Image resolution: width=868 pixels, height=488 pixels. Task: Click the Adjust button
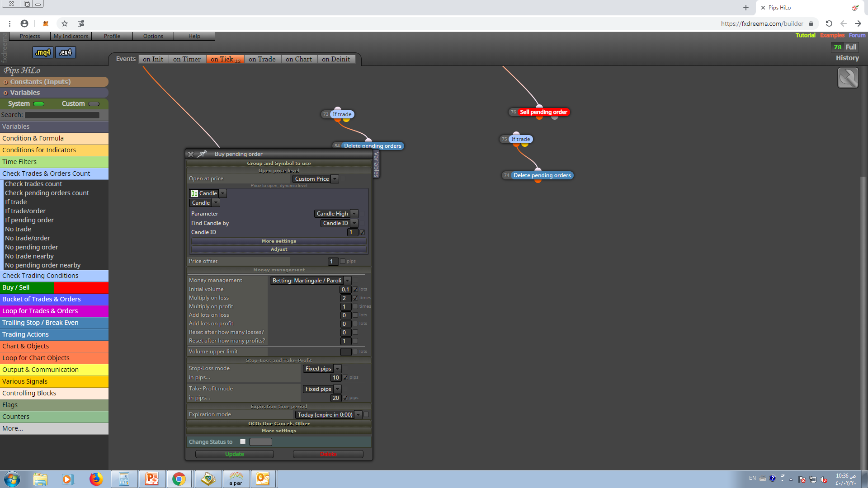[x=279, y=249]
